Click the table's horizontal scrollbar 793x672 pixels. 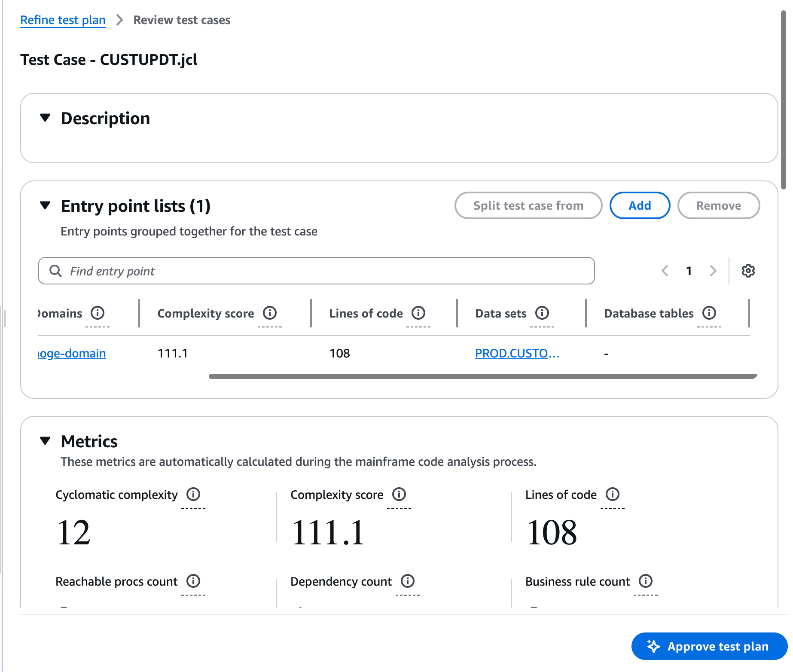click(482, 376)
